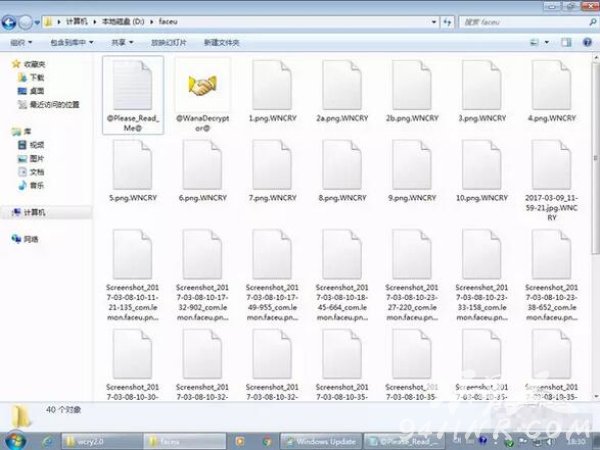The image size is (600, 450).
Task: Click the folder icon in the address bar
Action: 48,22
